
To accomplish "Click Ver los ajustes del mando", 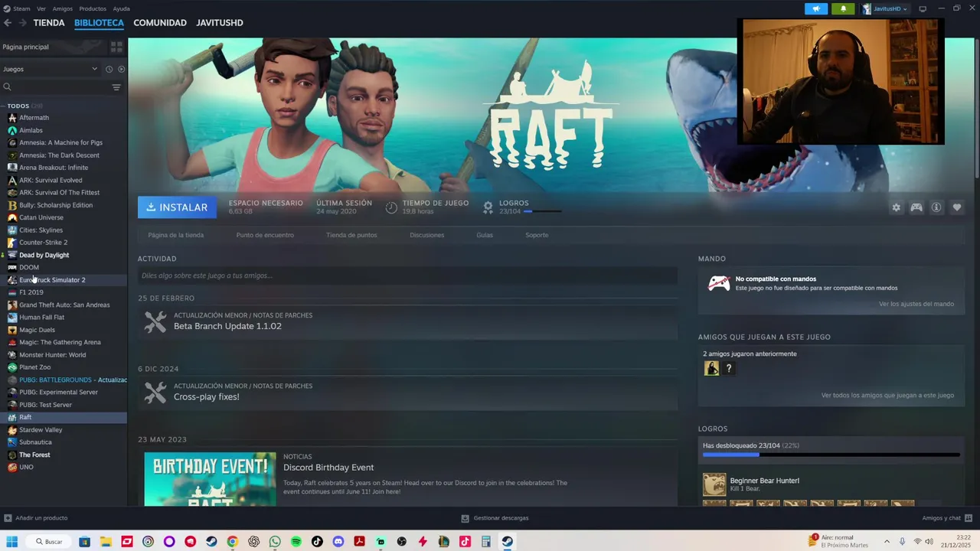I will 916,304.
